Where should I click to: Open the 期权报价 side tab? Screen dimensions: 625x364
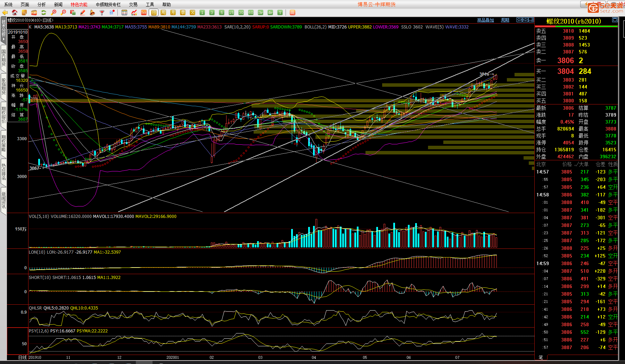point(3,115)
